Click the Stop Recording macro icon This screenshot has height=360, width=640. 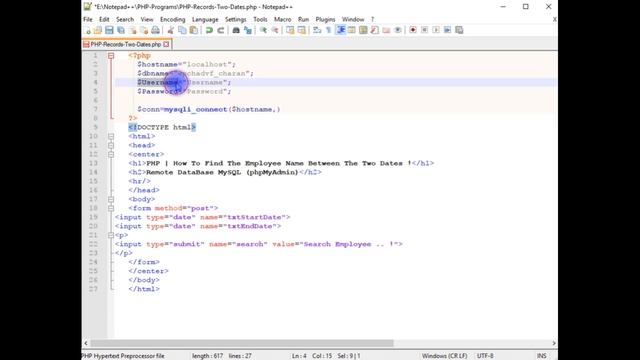coord(424,30)
